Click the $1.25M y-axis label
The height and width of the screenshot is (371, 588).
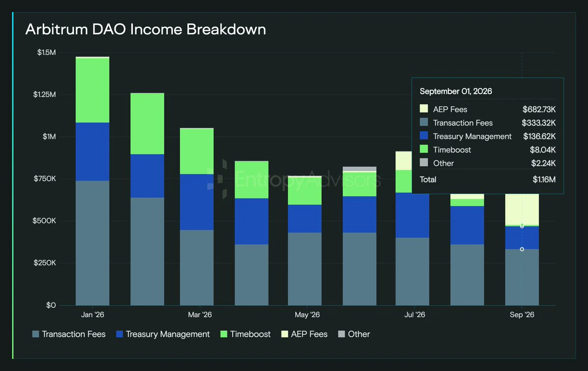pyautogui.click(x=45, y=94)
